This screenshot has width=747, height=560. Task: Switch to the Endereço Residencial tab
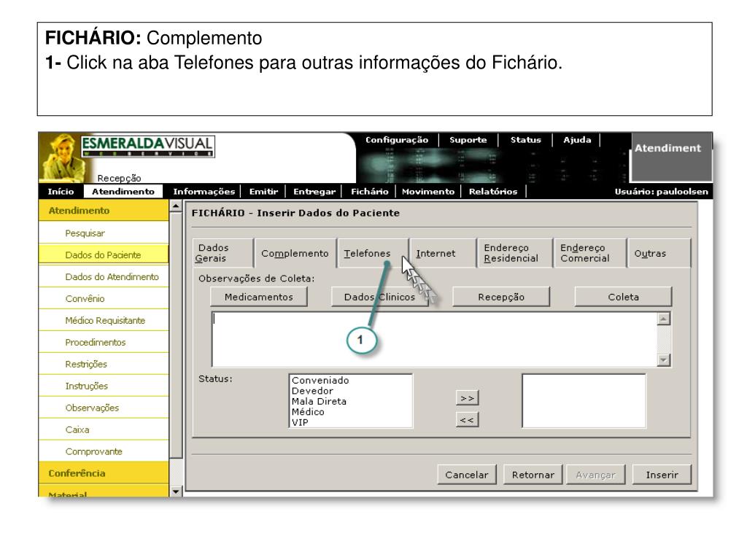(514, 253)
